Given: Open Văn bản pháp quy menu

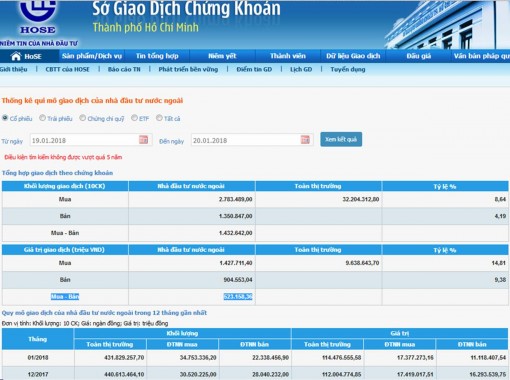Looking at the screenshot, I should pos(481,56).
